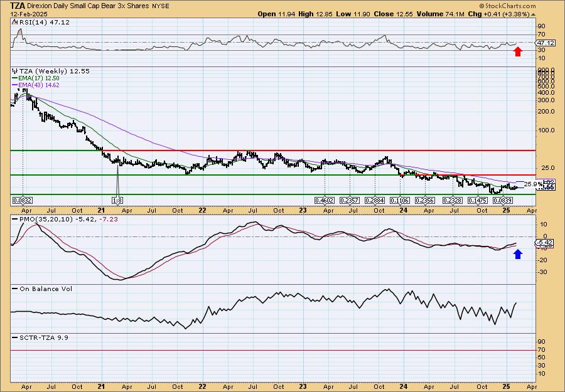The height and width of the screenshot is (392, 565).
Task: Click the 0.0839 annotation box
Action: pyautogui.click(x=503, y=200)
